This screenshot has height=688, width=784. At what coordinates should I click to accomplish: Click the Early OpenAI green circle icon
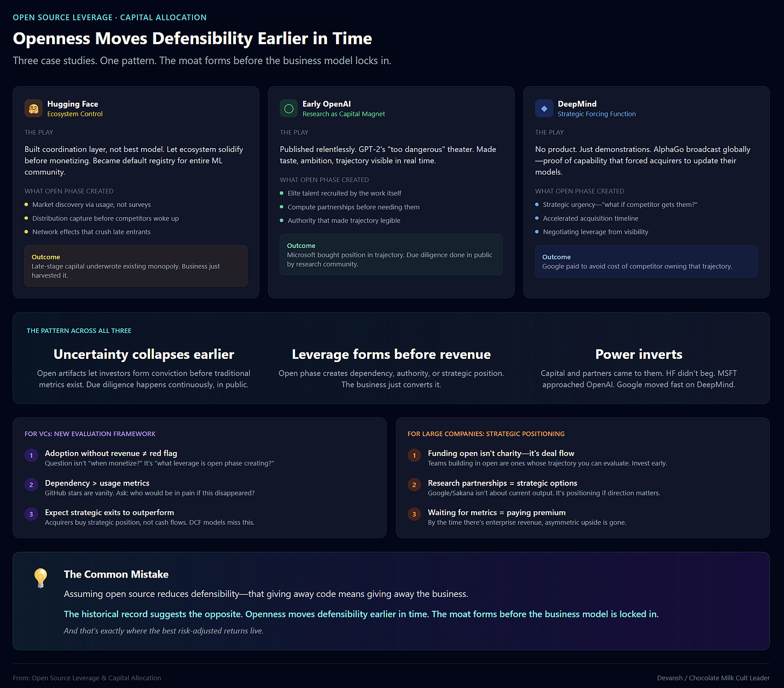[289, 108]
